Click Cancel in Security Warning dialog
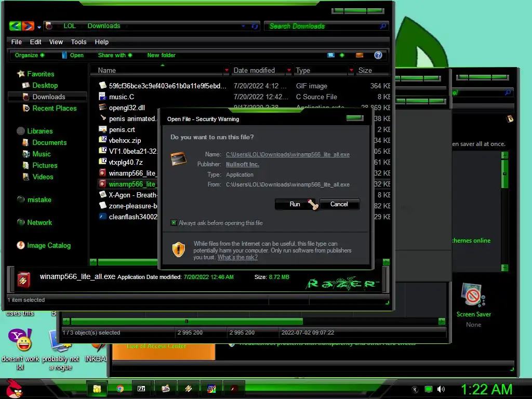 pyautogui.click(x=339, y=204)
